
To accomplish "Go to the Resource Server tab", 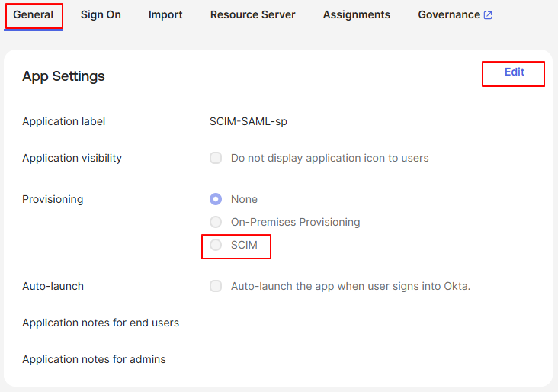I will tap(252, 15).
